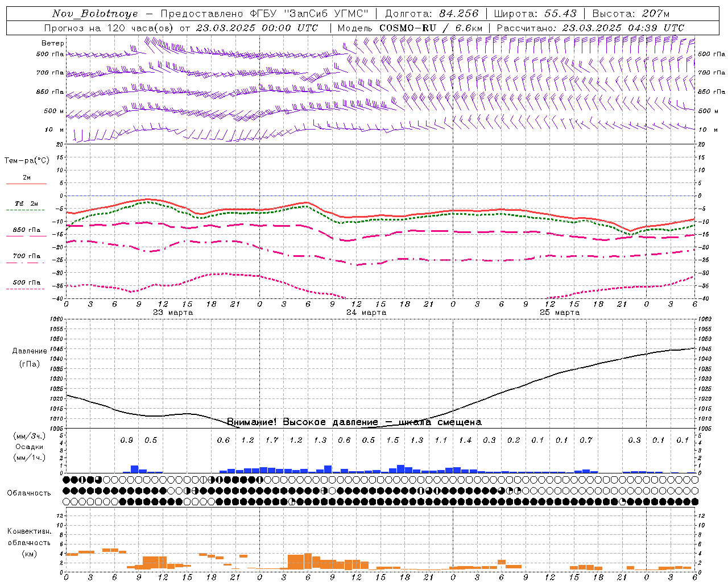The width and height of the screenshot is (728, 582).
Task: Click the "(мм/3ч.)" precipitation unit label
Action: [30, 436]
